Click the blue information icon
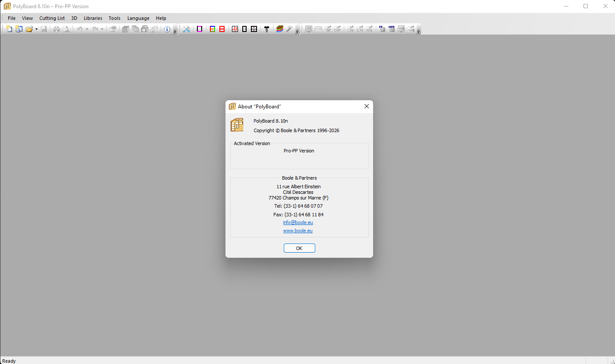Viewport: 615px width, 364px height. [x=167, y=29]
